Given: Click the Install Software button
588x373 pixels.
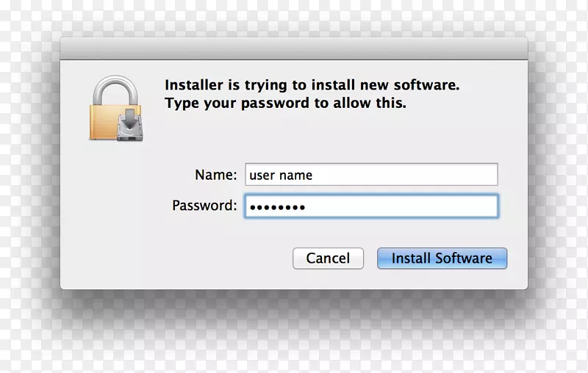Looking at the screenshot, I should (x=442, y=258).
